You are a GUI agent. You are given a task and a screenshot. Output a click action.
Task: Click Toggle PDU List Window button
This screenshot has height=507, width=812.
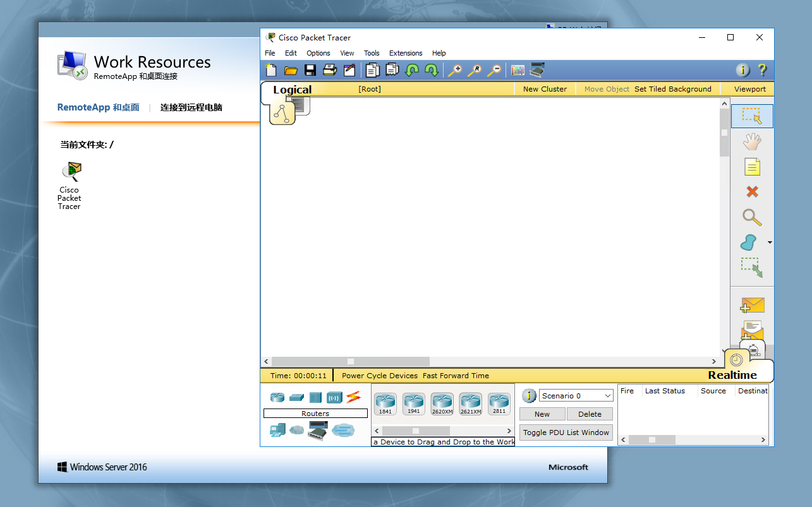tap(566, 432)
